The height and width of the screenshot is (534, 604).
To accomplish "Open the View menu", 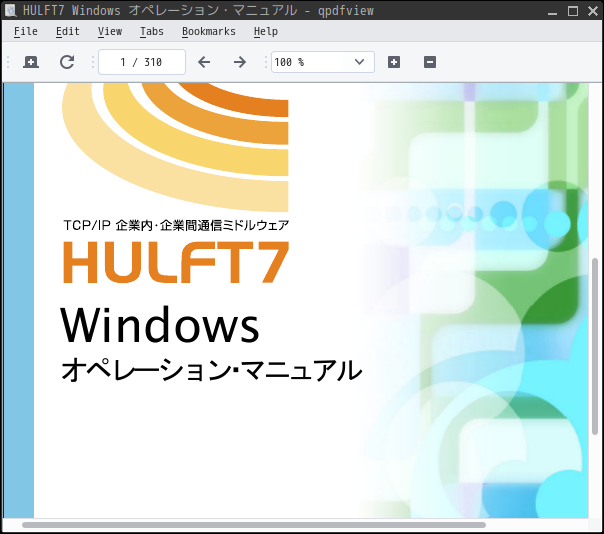I will click(110, 31).
